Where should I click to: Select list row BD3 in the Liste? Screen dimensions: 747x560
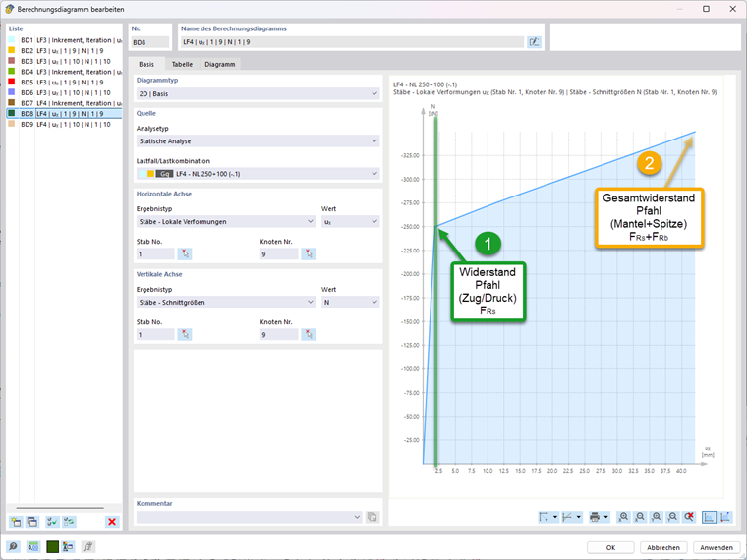(x=64, y=61)
